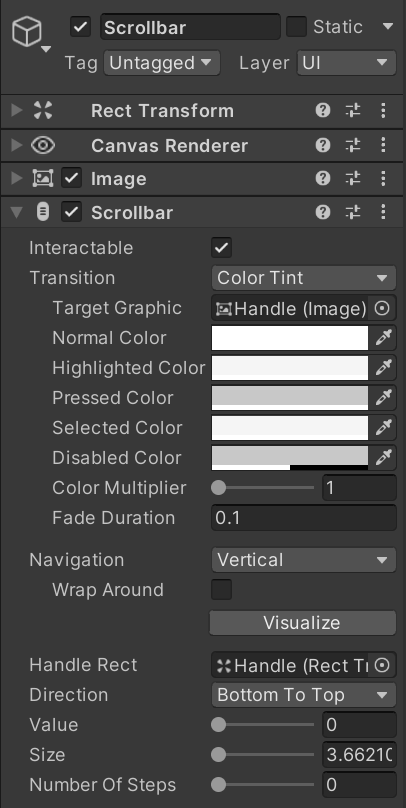Click the GameObject cube icon
The height and width of the screenshot is (808, 406).
click(27, 31)
